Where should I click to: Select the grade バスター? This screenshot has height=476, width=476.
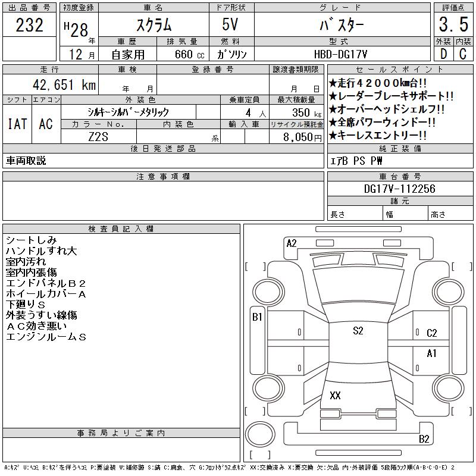click(342, 25)
